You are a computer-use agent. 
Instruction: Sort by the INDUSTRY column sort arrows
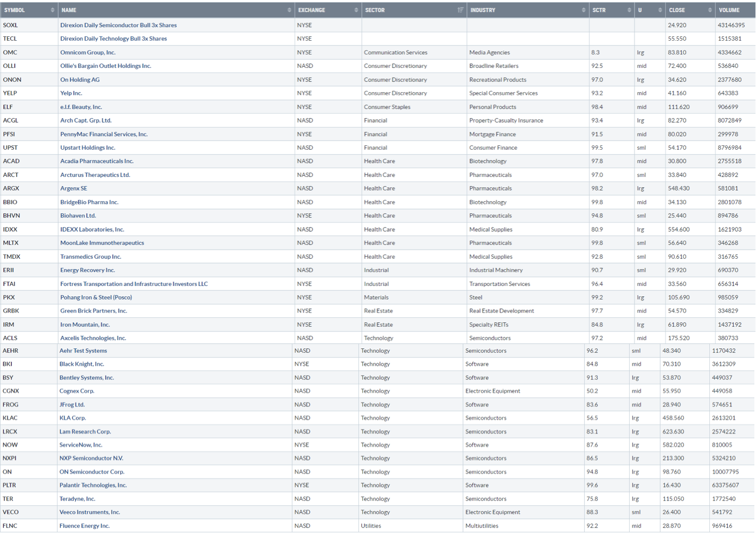click(584, 10)
